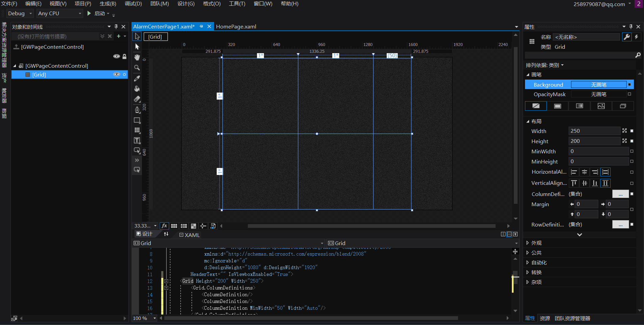The height and width of the screenshot is (325, 644).
Task: Open the 排列依据 sort-by dropdown
Action: tap(545, 65)
